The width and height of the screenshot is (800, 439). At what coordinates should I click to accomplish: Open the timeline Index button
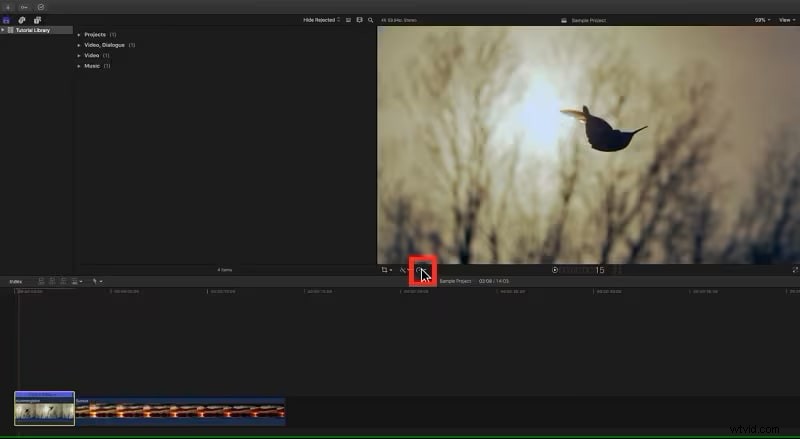click(x=16, y=281)
